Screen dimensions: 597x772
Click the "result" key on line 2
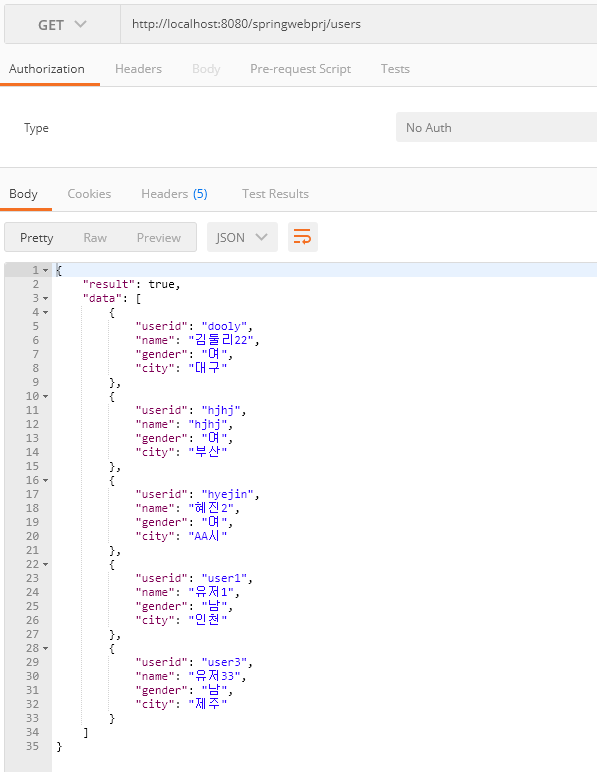[109, 285]
